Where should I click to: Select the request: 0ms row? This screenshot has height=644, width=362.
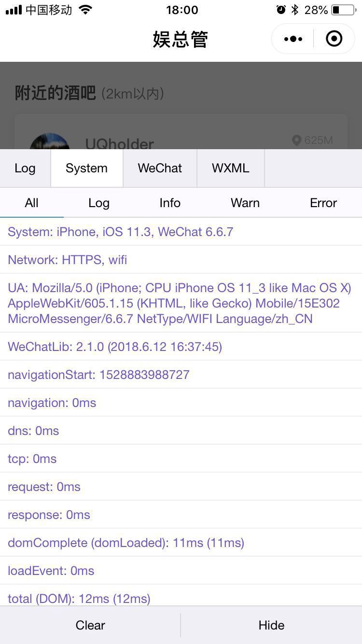coord(181,487)
